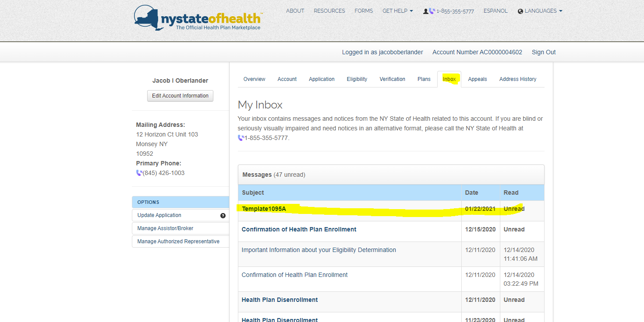Click Account Number AC0000004602 text

(x=478, y=52)
